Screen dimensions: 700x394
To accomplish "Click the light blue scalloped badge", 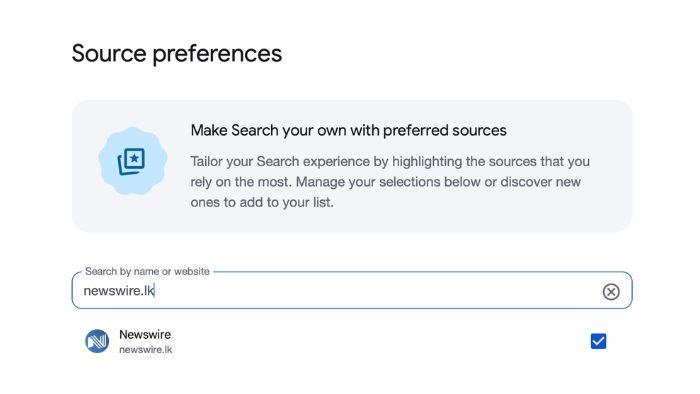I will (x=133, y=161).
